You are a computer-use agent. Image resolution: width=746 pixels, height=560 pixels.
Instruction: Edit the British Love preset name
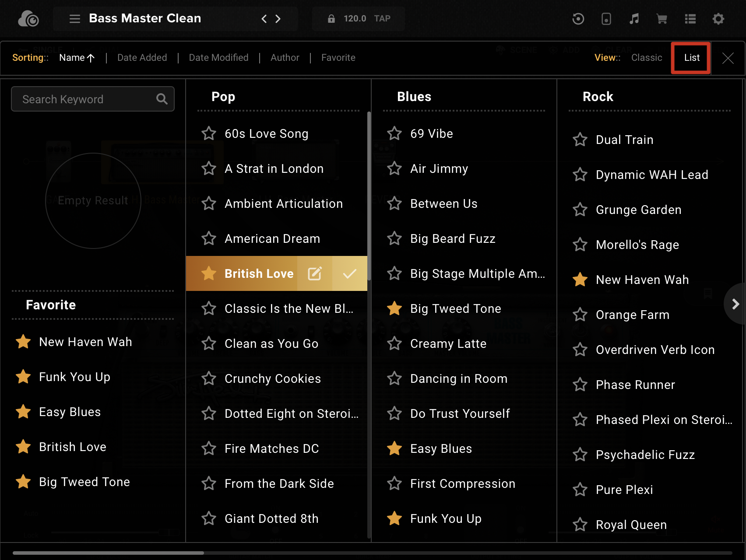(x=315, y=273)
